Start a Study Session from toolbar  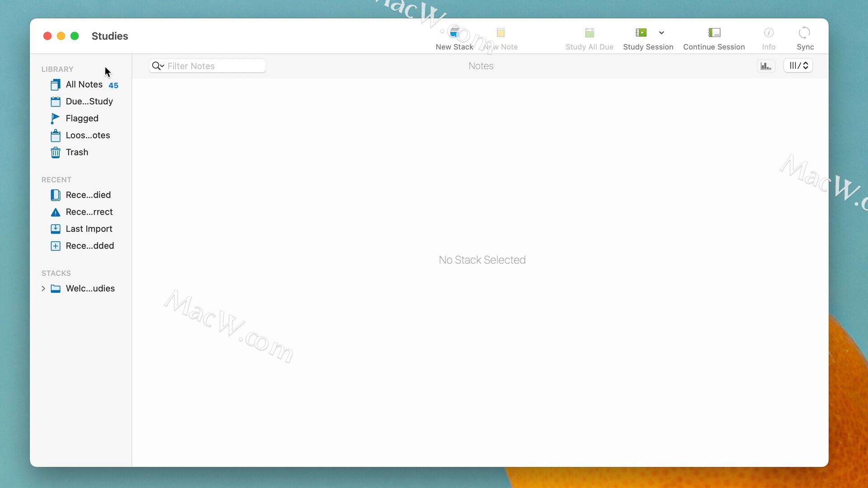coord(641,33)
